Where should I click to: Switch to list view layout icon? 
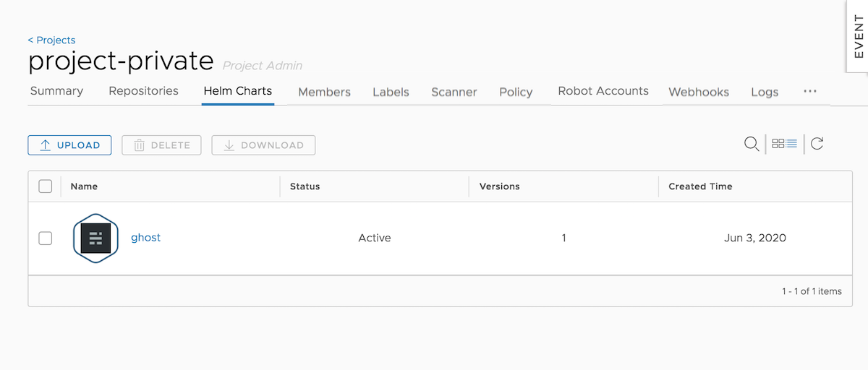tap(791, 144)
